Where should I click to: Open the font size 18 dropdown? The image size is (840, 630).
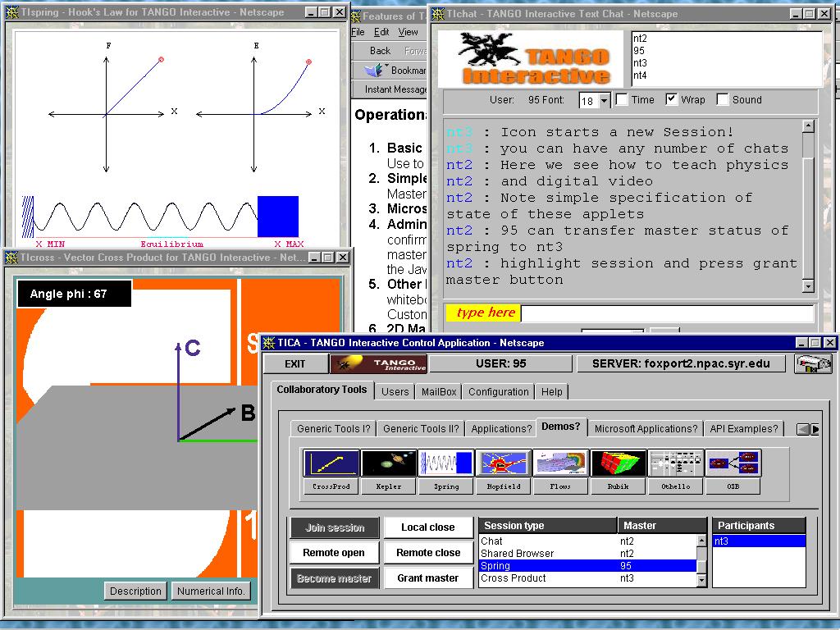[x=605, y=101]
